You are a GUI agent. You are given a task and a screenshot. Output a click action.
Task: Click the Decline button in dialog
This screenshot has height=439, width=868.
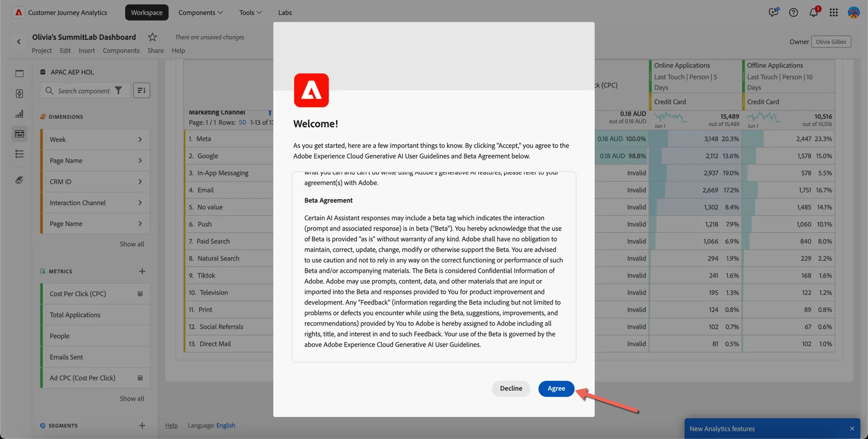[x=511, y=388]
